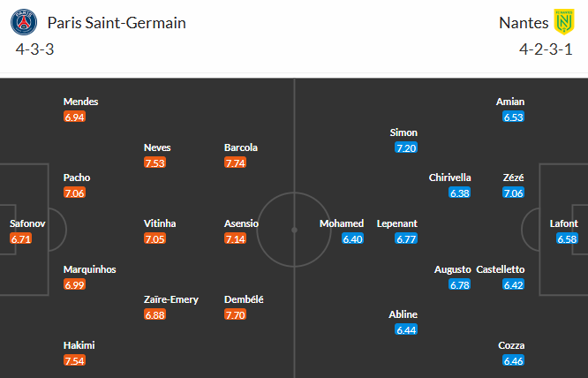Select Vitinha on the pitch

pyautogui.click(x=161, y=223)
